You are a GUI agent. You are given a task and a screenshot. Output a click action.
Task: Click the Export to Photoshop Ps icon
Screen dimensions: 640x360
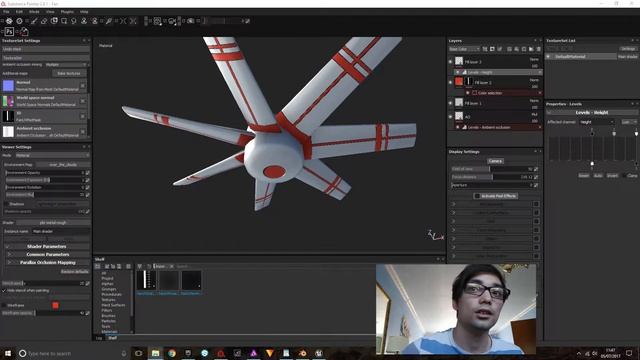click(x=9, y=31)
